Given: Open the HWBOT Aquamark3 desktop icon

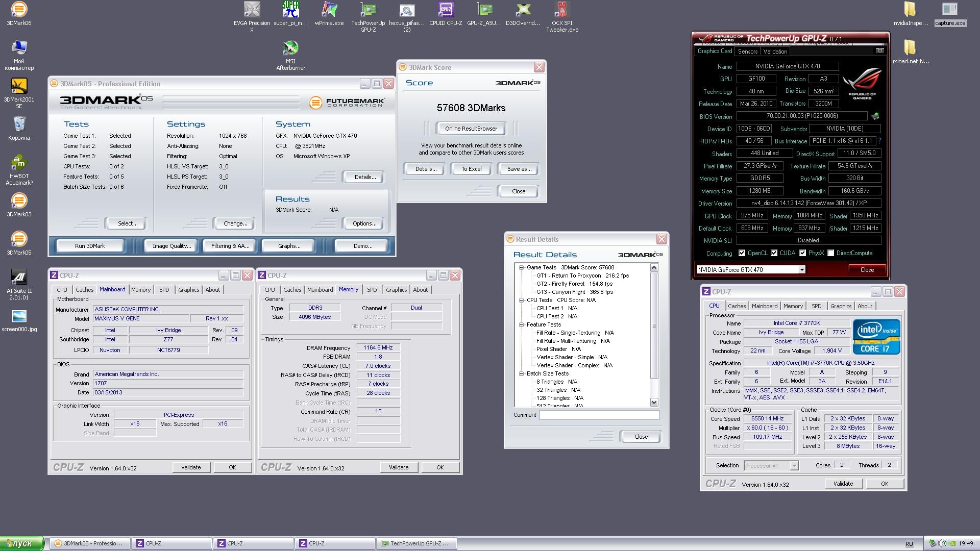Looking at the screenshot, I should pos(19,169).
